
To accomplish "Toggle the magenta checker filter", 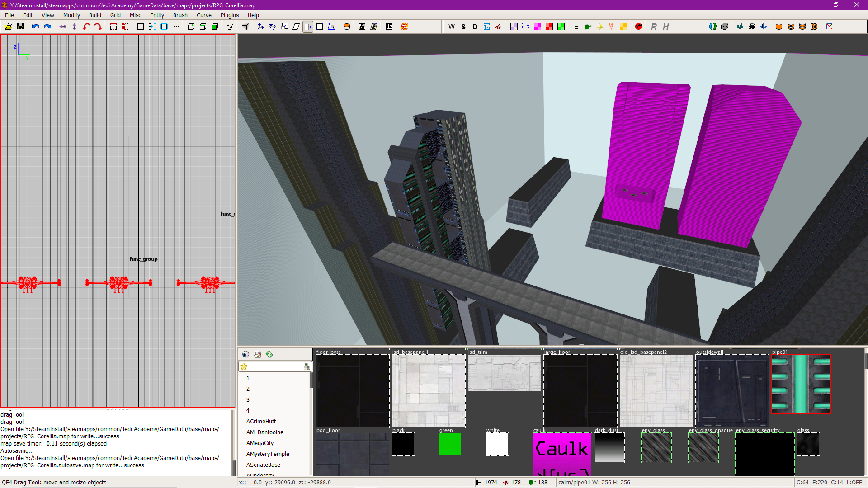I will [x=538, y=27].
